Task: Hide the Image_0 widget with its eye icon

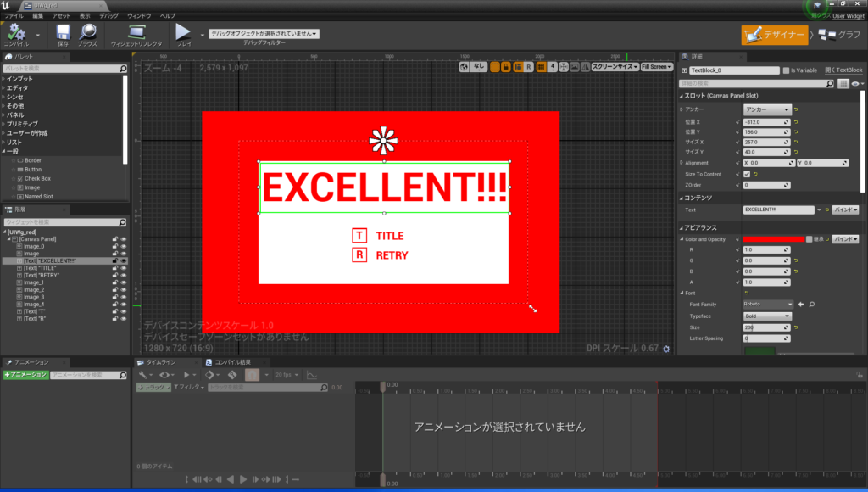Action: point(124,246)
